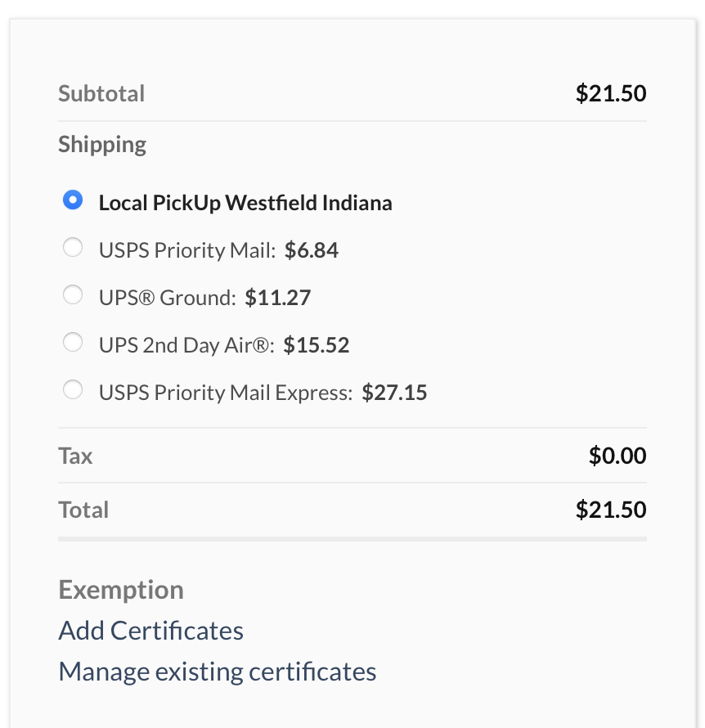Image resolution: width=705 pixels, height=728 pixels.
Task: Select the UPS® Ground radio button
Action: coord(73,295)
